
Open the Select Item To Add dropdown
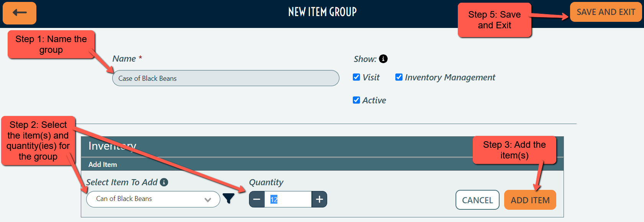tap(153, 199)
